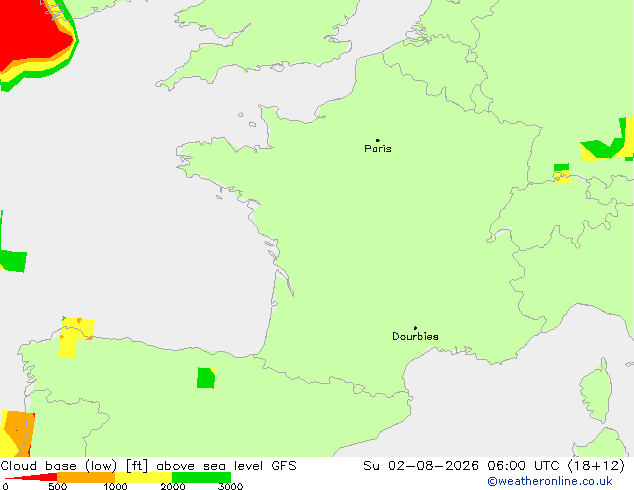The height and width of the screenshot is (490, 634).
Task: Click the black dot marking Dourbies
Action: coord(415,328)
